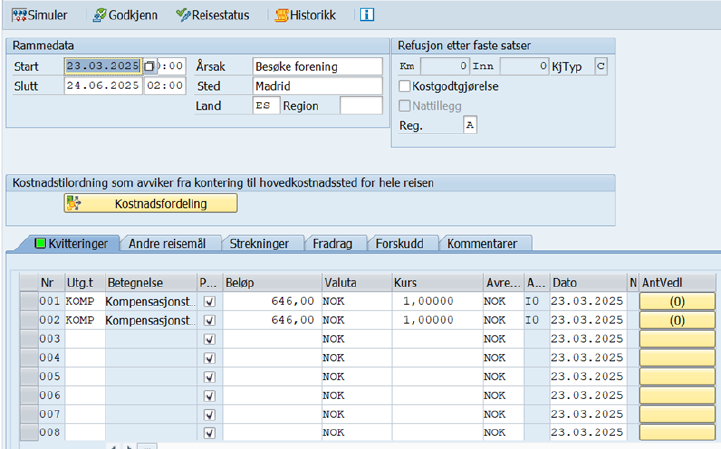Select row 001 using its row selector
Viewport: 721px width, 449px height.
pos(29,302)
